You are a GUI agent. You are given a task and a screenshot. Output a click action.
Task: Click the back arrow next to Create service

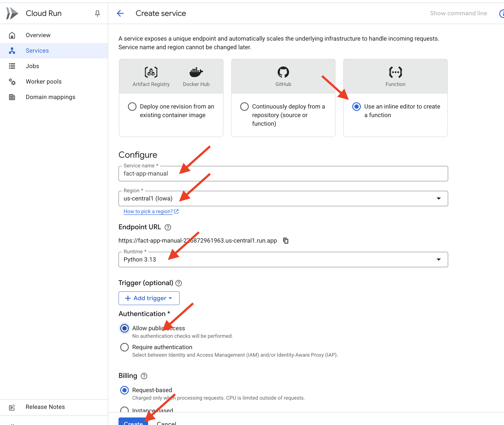tap(120, 13)
